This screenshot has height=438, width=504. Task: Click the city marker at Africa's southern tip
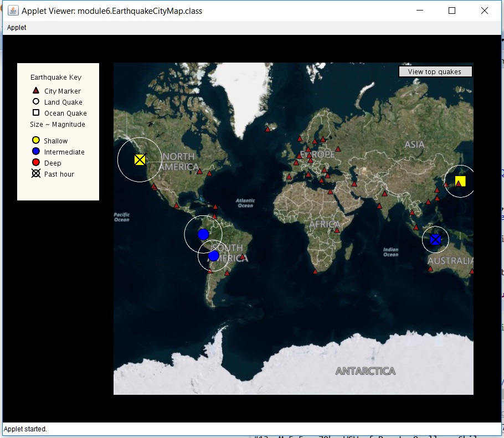click(x=315, y=271)
